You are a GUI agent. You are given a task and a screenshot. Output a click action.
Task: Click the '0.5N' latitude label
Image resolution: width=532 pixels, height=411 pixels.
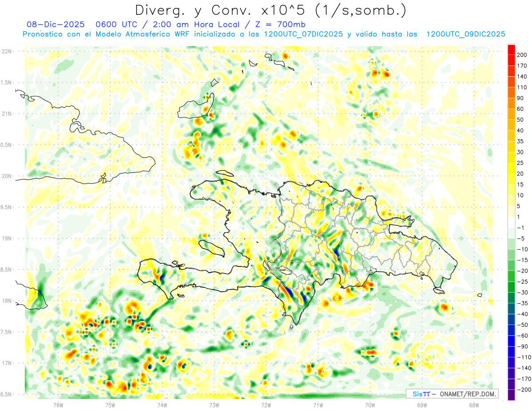click(7, 145)
